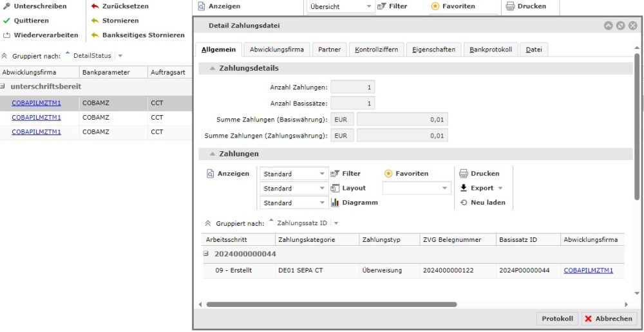Collapse the unterschriftsbereit group

tap(3, 86)
